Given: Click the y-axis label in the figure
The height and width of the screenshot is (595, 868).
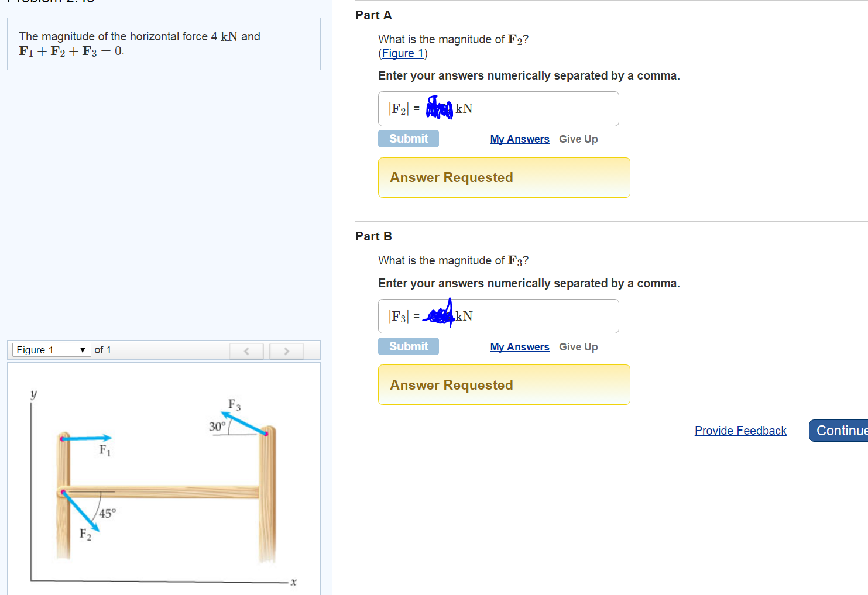Looking at the screenshot, I should [33, 394].
